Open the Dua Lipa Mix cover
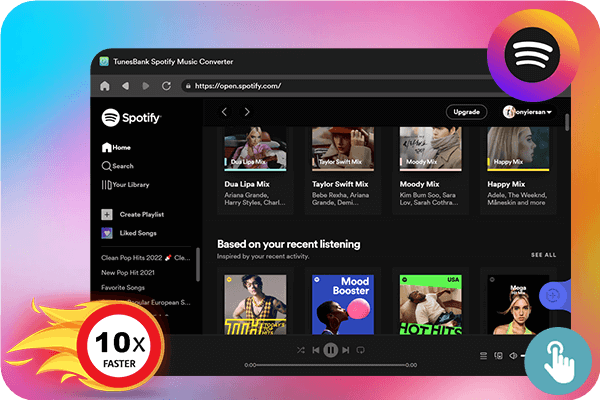Viewport: 600px width, 400px height. (255, 149)
